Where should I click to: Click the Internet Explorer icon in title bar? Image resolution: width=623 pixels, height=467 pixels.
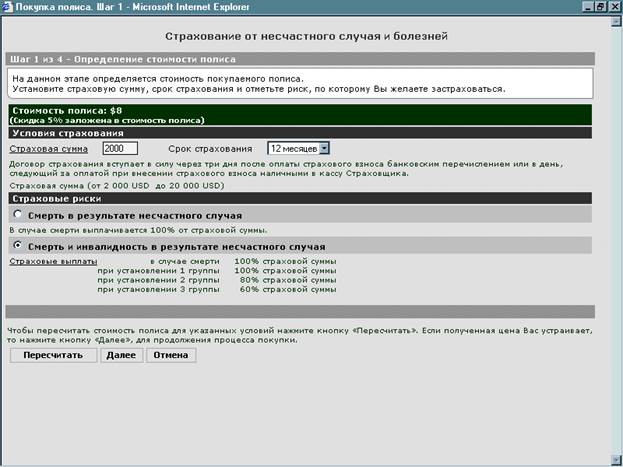pyautogui.click(x=7, y=6)
